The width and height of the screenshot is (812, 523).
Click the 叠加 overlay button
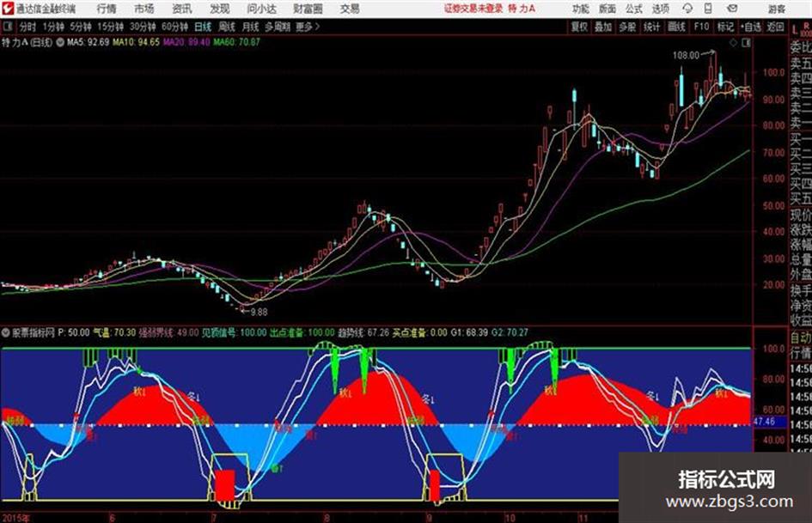(603, 27)
